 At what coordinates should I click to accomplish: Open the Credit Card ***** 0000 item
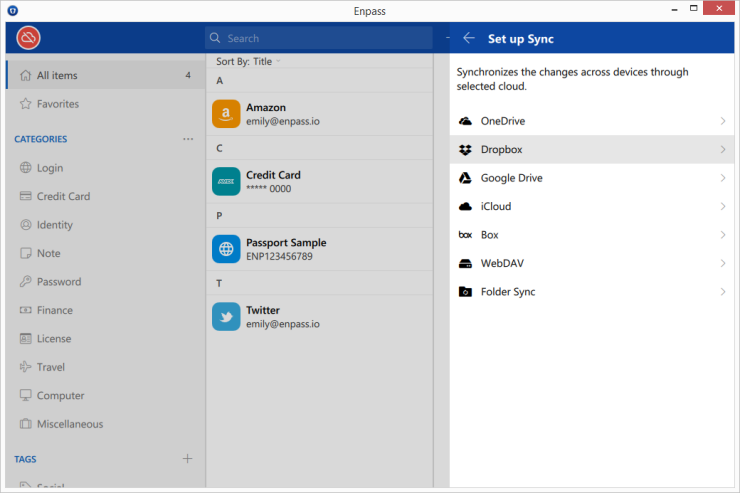click(x=320, y=182)
